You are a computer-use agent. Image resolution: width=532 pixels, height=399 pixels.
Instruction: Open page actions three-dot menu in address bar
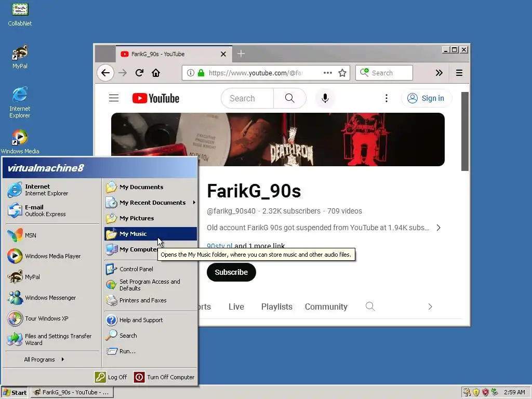tap(327, 73)
